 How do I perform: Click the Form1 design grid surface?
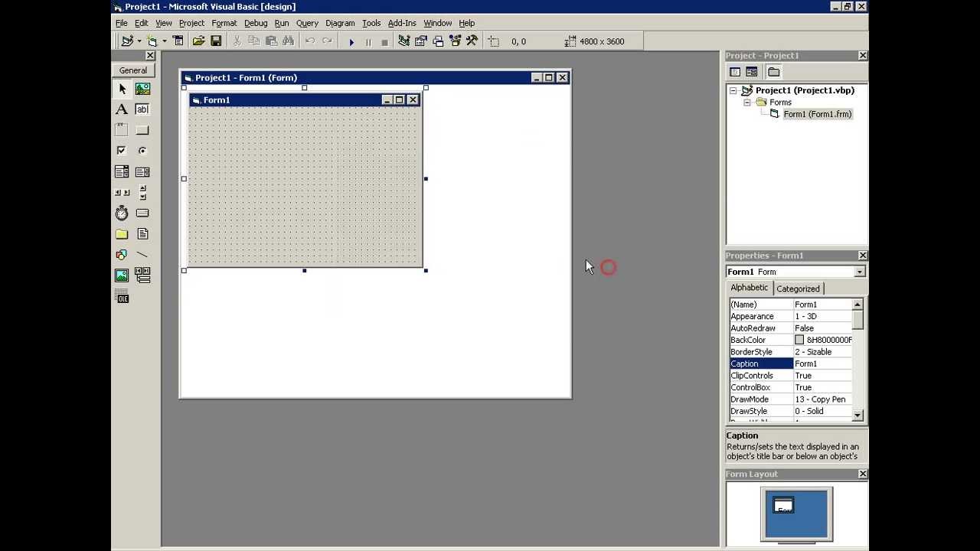pyautogui.click(x=305, y=187)
